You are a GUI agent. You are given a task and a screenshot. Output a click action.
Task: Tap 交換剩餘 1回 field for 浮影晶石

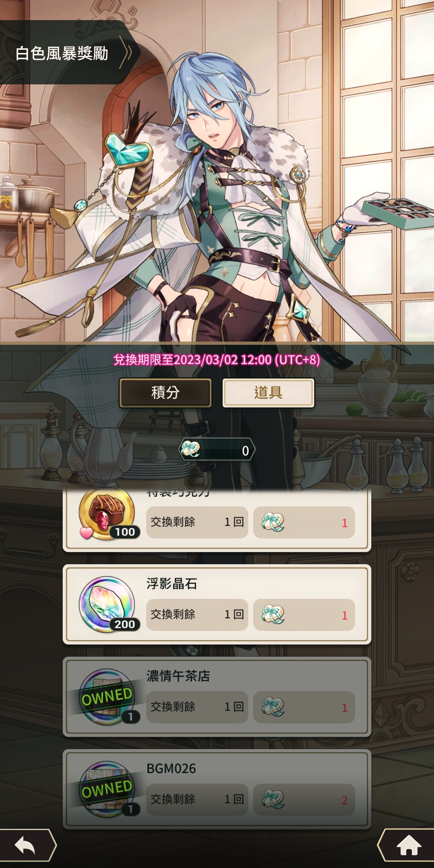[x=197, y=615]
